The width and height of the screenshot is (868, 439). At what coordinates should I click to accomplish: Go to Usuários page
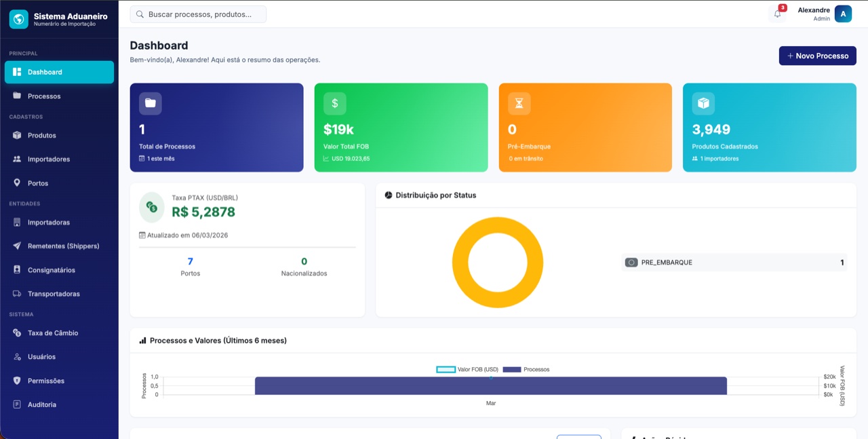(59, 357)
